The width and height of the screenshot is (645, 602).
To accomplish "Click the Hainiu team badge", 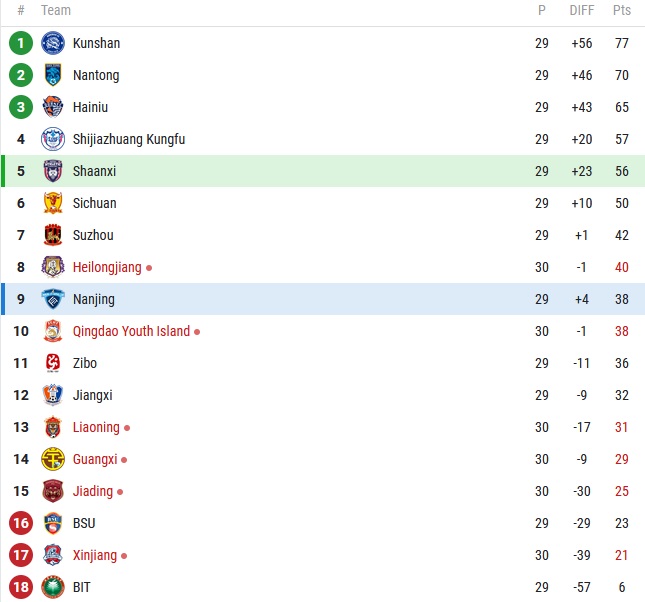I will coord(53,107).
